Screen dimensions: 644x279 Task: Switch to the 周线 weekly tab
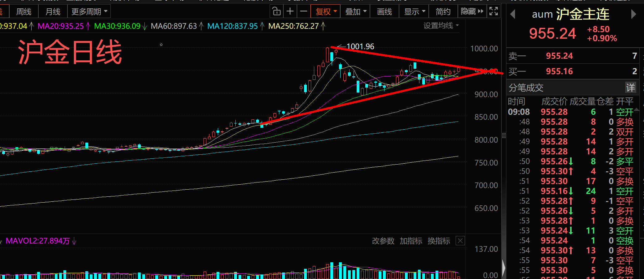(x=24, y=12)
